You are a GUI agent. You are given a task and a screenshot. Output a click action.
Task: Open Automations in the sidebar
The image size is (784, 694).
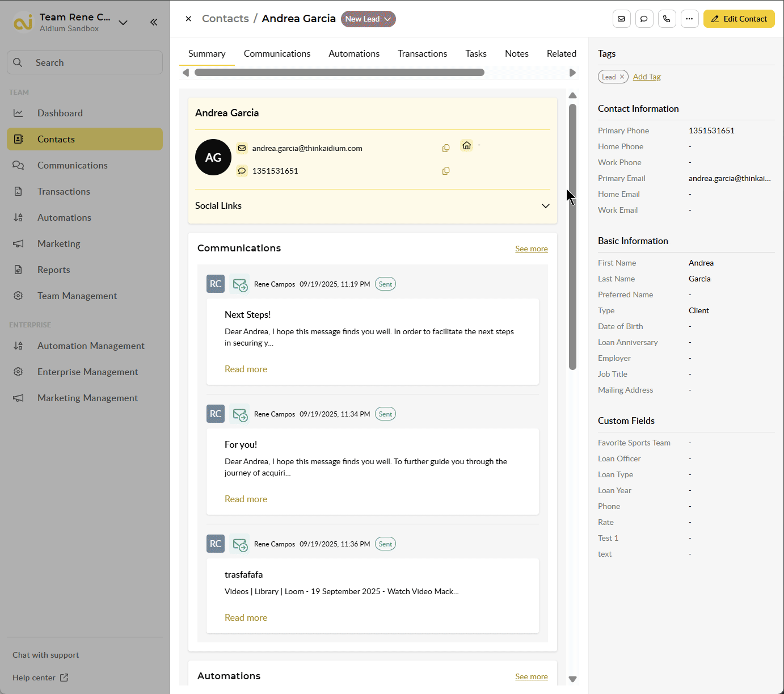85,217
